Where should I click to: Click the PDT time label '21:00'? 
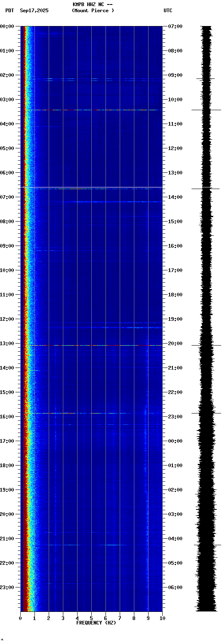(x=7, y=539)
